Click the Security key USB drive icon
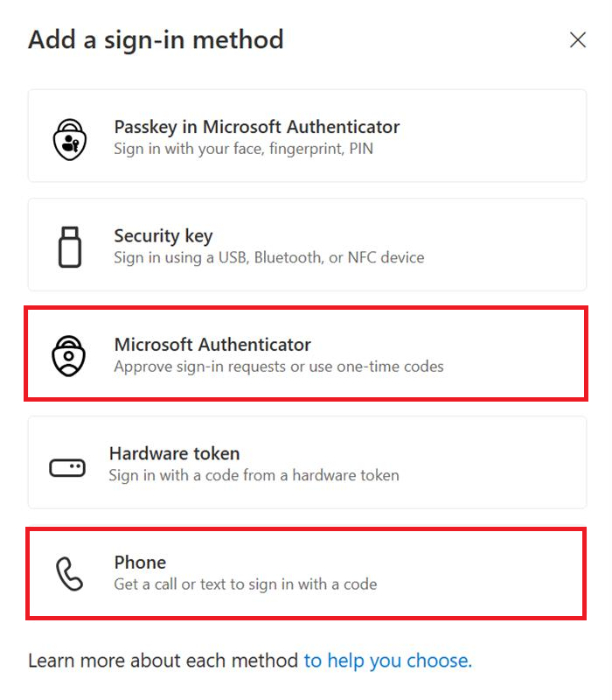612x700 pixels. [x=72, y=245]
